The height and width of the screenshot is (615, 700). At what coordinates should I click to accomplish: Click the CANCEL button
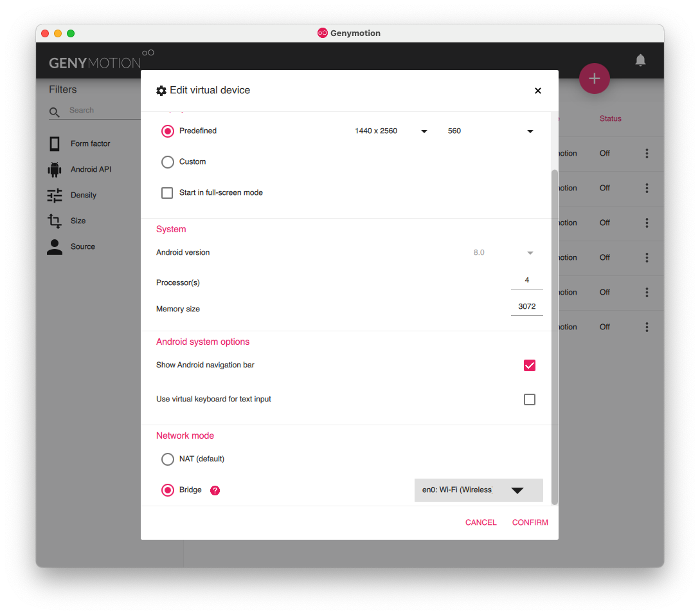(x=481, y=522)
